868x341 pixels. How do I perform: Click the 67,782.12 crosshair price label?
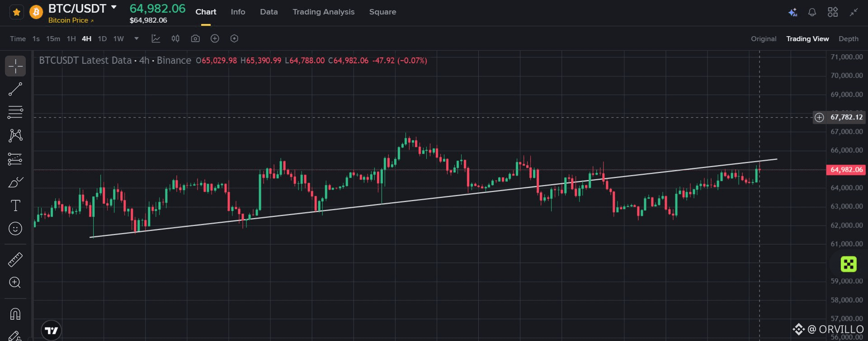tap(846, 117)
